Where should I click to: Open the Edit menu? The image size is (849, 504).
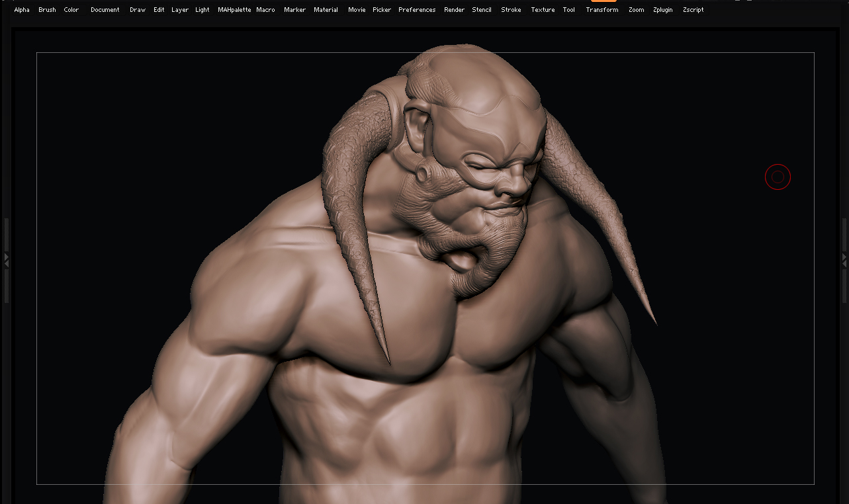point(159,10)
